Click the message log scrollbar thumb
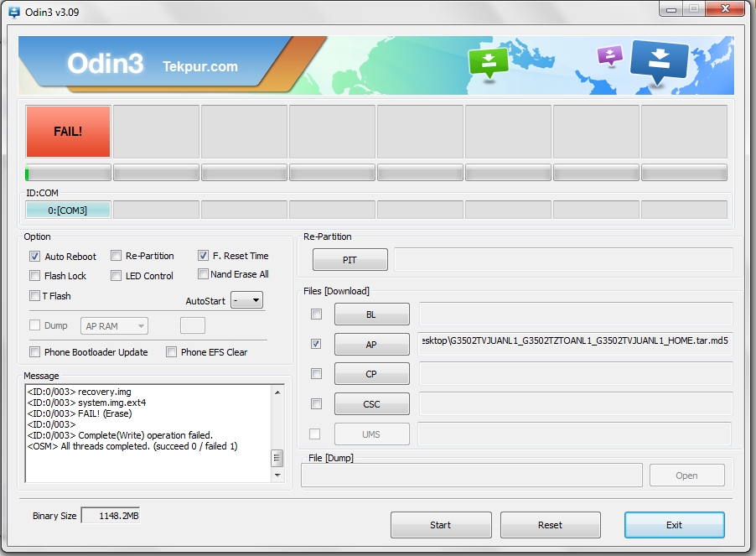 (x=277, y=458)
